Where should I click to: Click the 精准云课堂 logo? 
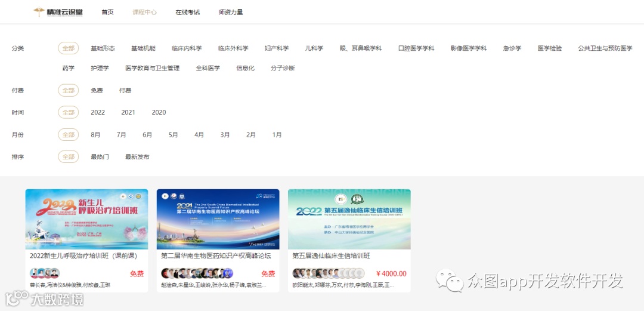[58, 12]
